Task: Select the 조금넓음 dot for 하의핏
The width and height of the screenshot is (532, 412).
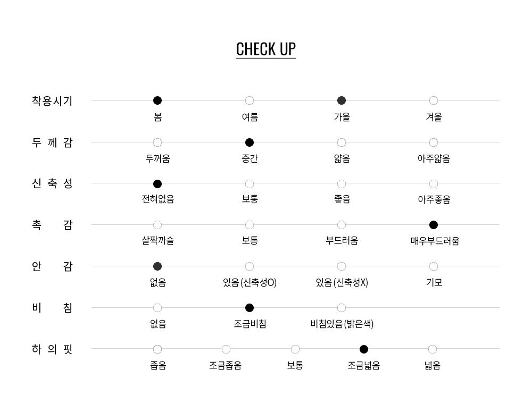Action: [364, 349]
